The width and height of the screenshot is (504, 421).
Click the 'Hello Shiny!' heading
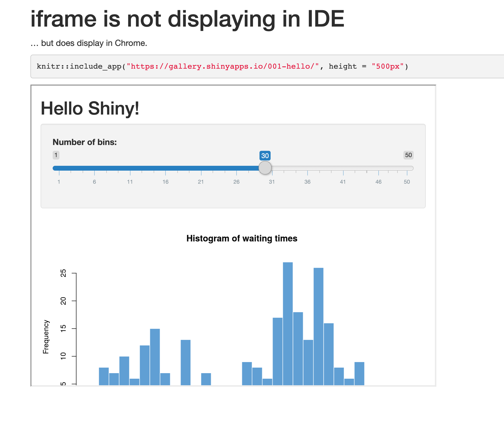click(90, 109)
